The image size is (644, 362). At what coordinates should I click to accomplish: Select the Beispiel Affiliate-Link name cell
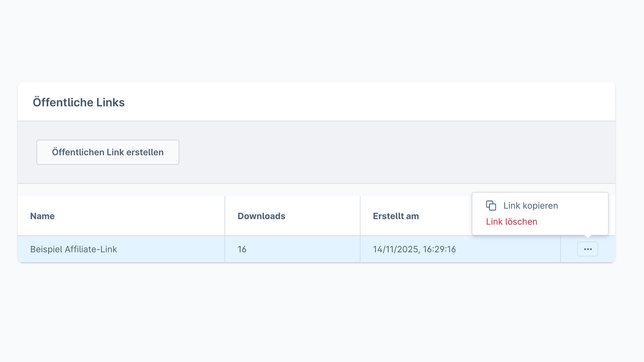73,249
